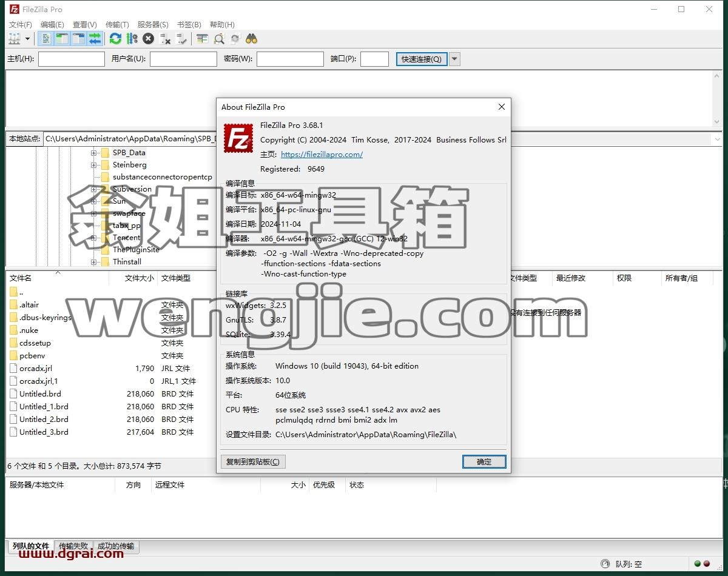
Task: Open the quickconnect history dropdown arrow
Action: [x=454, y=59]
